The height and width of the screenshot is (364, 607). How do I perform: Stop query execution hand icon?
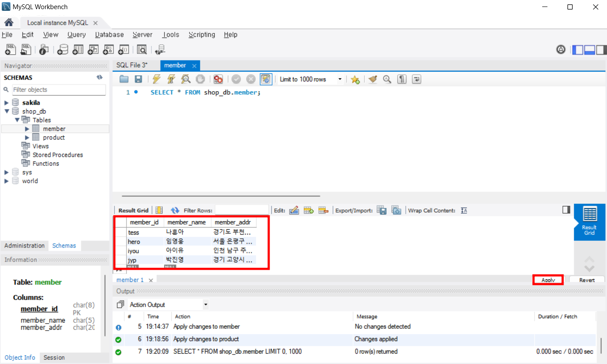tap(200, 79)
